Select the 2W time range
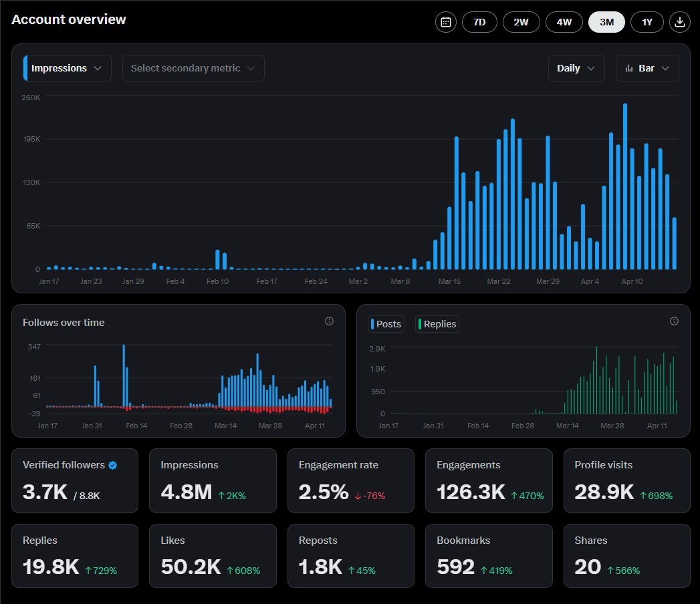The image size is (700, 604). tap(521, 22)
